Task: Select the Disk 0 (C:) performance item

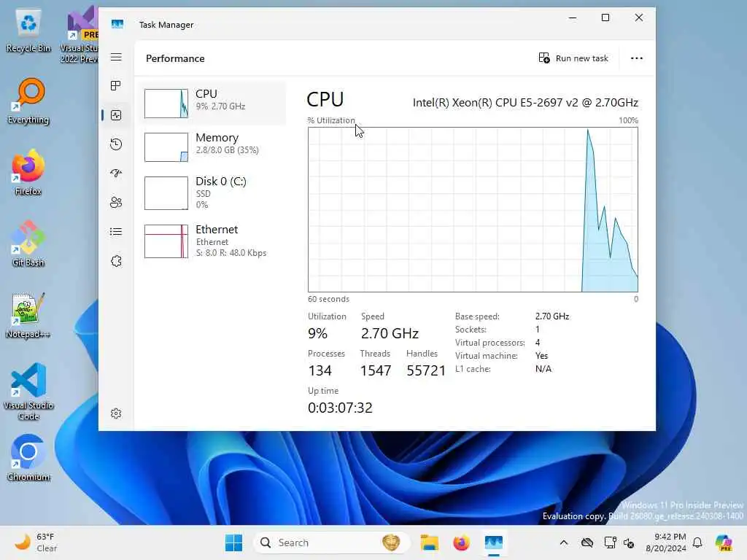Action: [x=212, y=192]
